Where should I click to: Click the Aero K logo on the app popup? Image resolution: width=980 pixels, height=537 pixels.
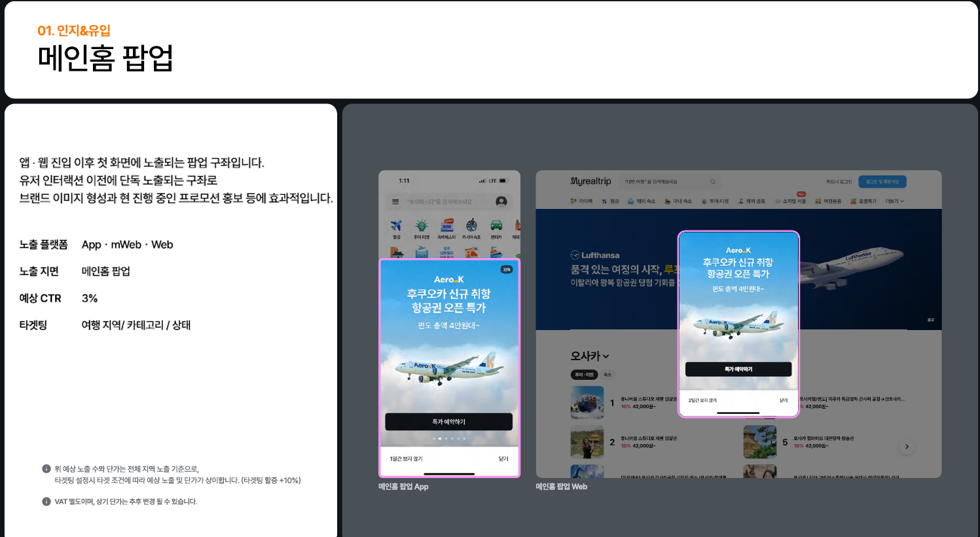pyautogui.click(x=449, y=280)
